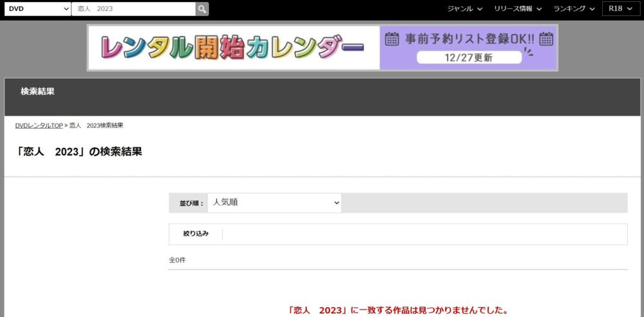Click the 恋人 2023検索結果 breadcrumb text
This screenshot has width=644, height=317.
point(96,126)
